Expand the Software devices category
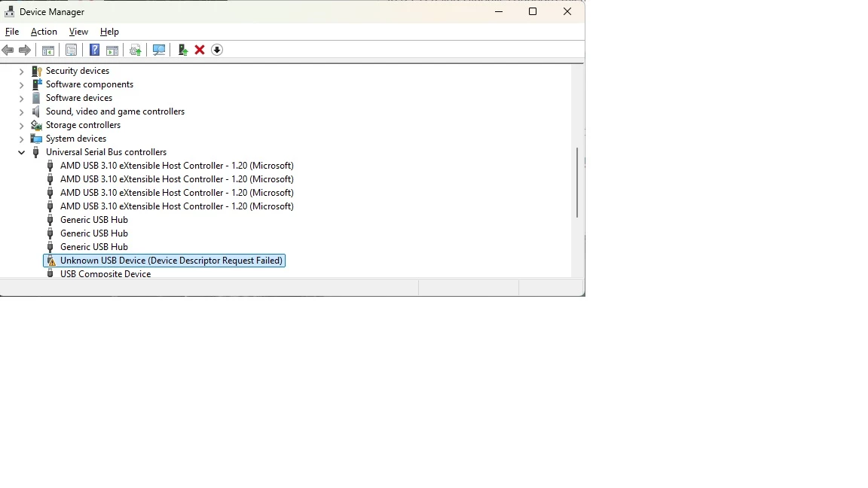 [22, 99]
